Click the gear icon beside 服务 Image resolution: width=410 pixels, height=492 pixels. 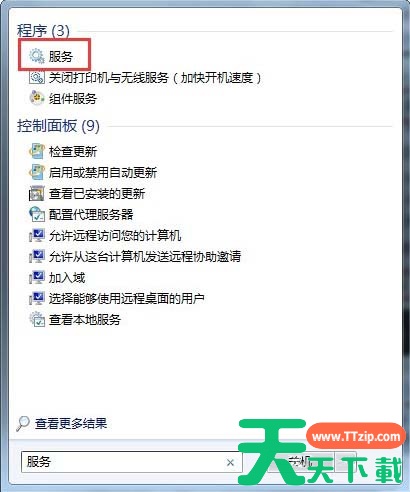click(x=37, y=56)
